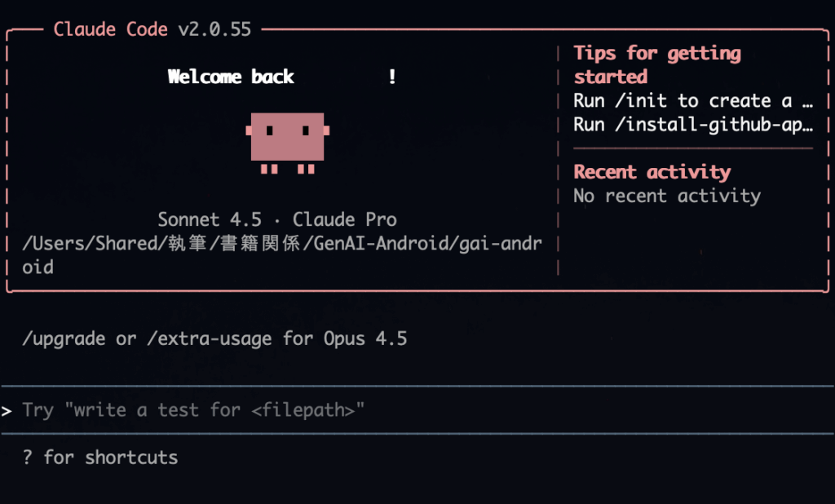Click the '? for shortcuts' hint
This screenshot has width=835, height=504.
pyautogui.click(x=100, y=457)
